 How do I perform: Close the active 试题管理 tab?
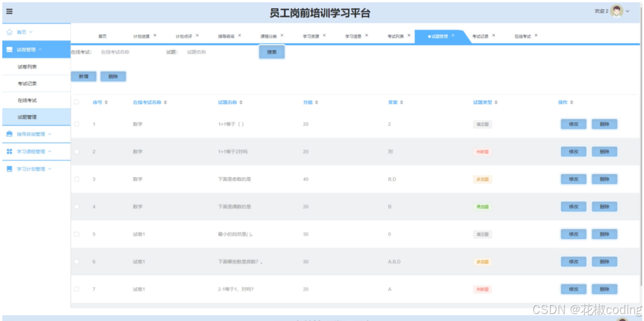(453, 35)
